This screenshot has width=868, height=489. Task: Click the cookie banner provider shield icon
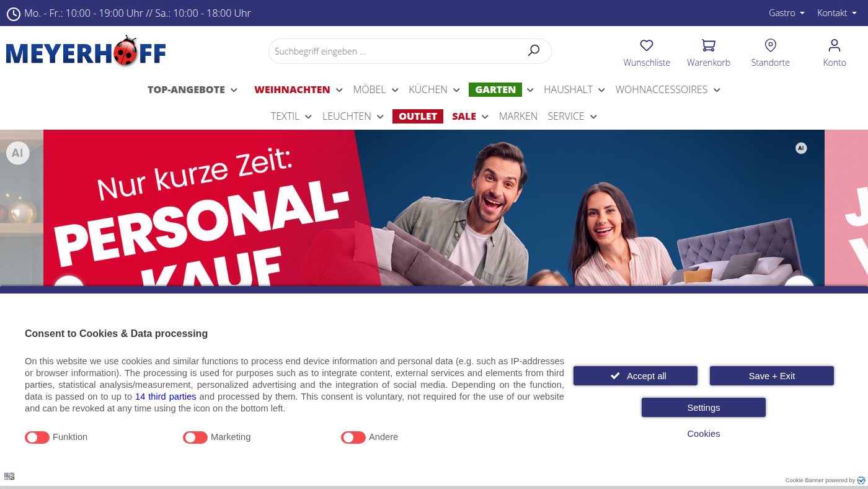[861, 480]
